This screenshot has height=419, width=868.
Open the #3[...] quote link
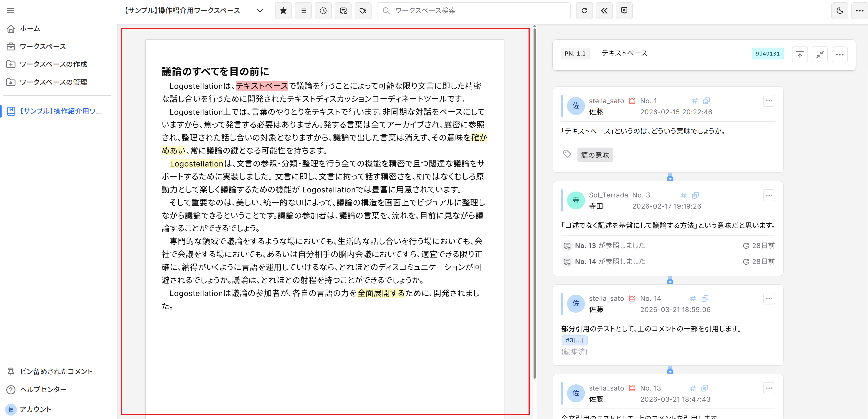[574, 340]
